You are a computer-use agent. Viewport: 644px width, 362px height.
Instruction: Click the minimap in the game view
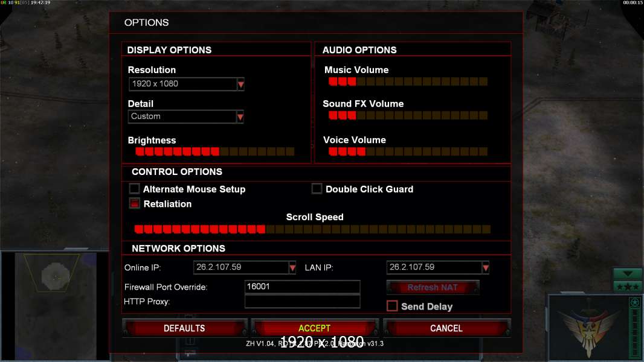pyautogui.click(x=56, y=305)
